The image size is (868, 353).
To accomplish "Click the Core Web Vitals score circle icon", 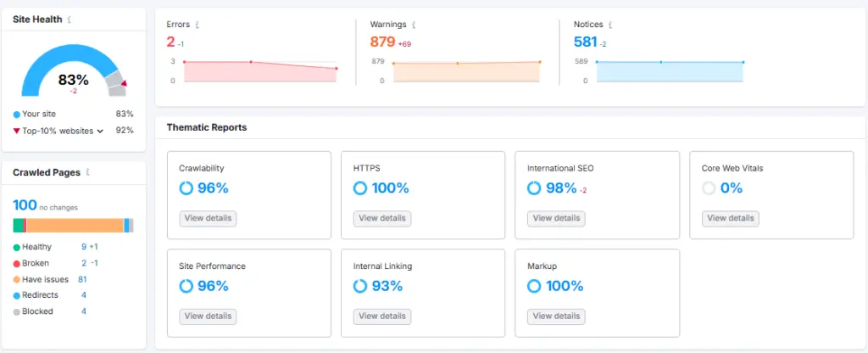I will click(709, 188).
